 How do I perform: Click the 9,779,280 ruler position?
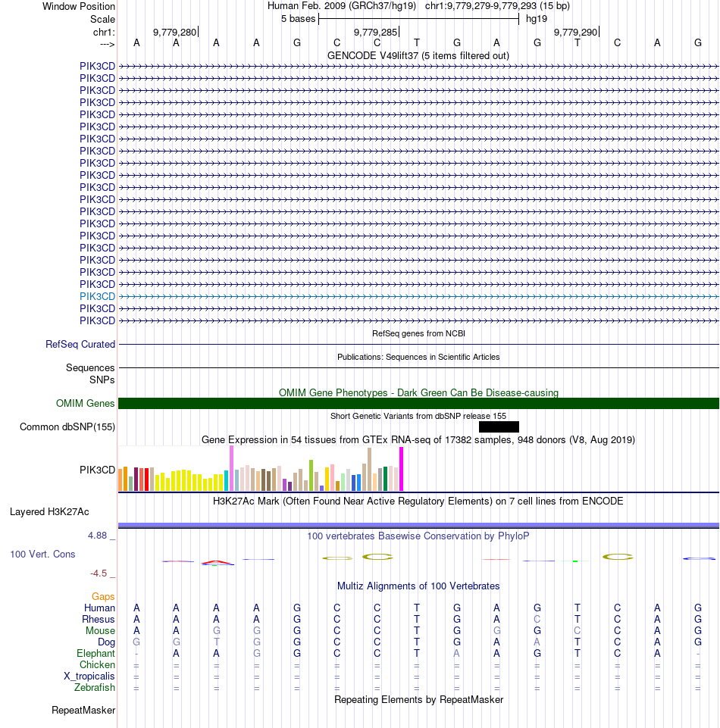(174, 32)
